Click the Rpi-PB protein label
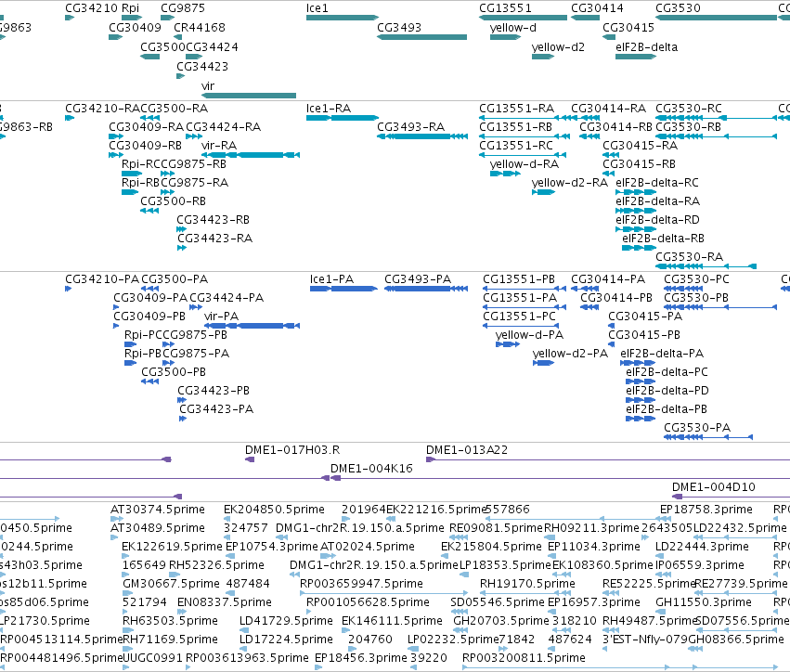Image resolution: width=790 pixels, height=672 pixels. pos(143,354)
